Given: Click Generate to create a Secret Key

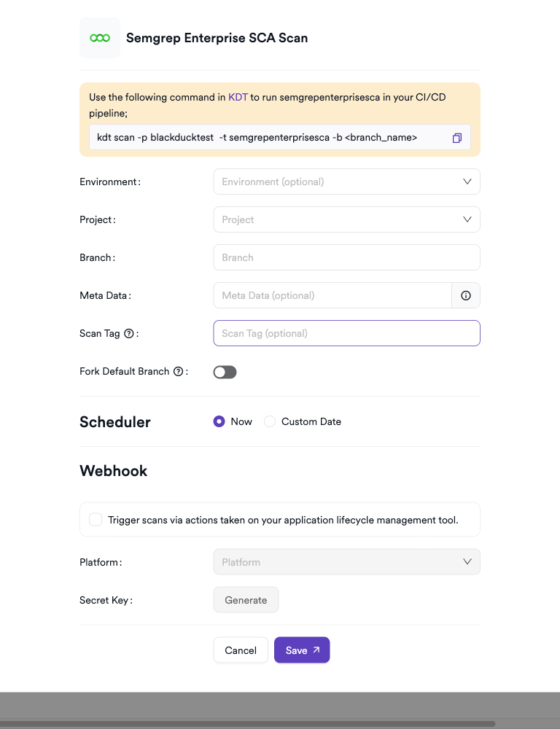Looking at the screenshot, I should (x=246, y=600).
